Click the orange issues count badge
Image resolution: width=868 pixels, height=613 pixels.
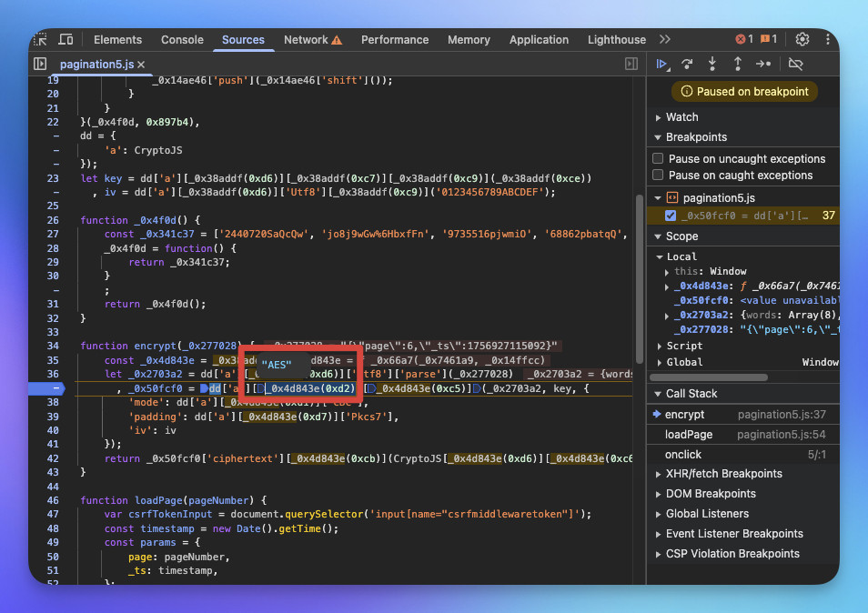tap(769, 39)
